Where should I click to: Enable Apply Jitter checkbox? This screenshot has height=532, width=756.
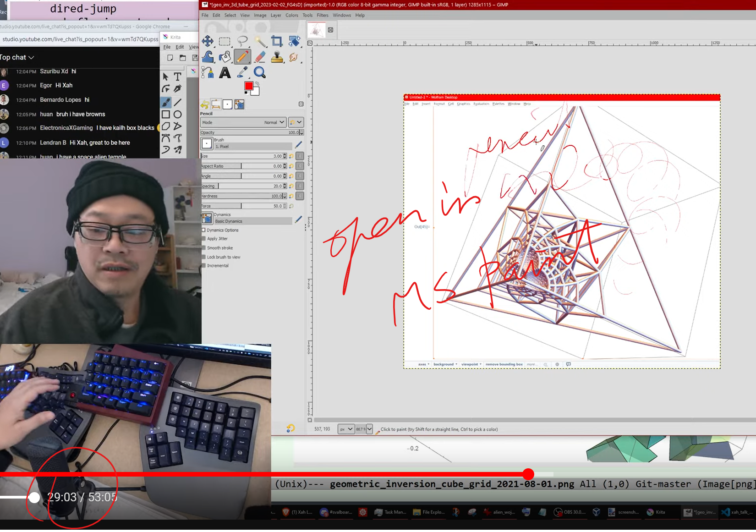pos(204,239)
